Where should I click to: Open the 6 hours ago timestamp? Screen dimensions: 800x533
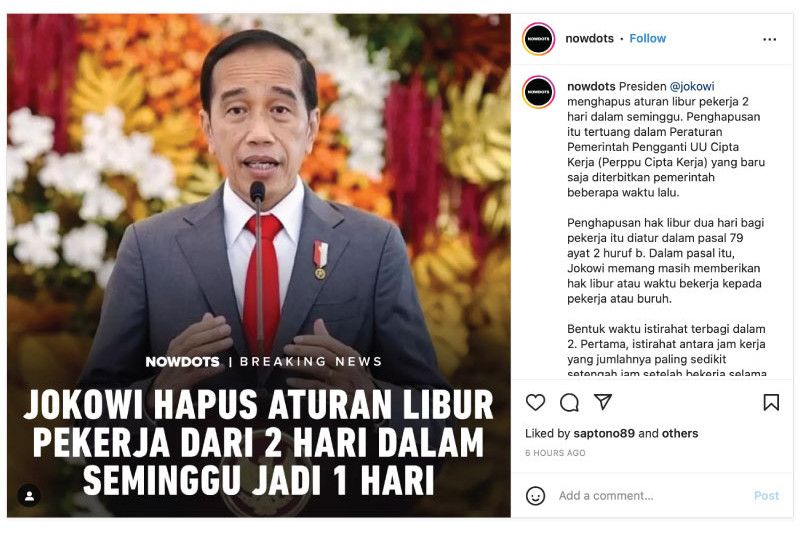[555, 453]
